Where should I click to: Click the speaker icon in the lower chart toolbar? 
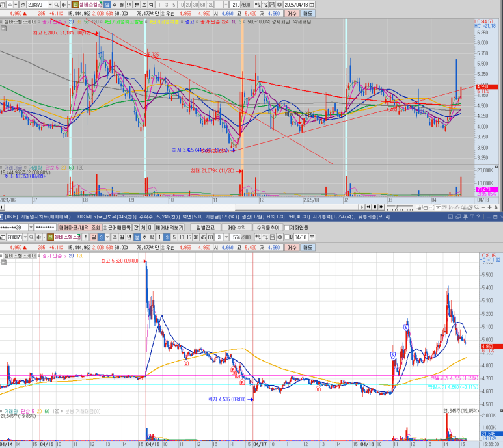(x=39, y=237)
